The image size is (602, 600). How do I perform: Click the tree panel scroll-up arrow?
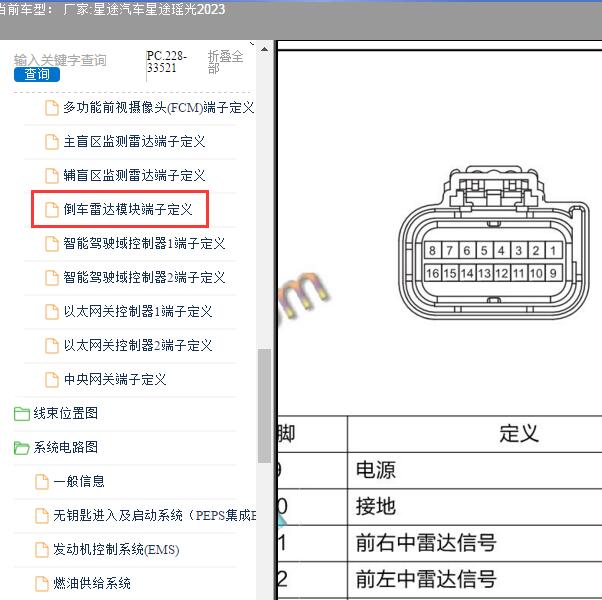pyautogui.click(x=264, y=50)
